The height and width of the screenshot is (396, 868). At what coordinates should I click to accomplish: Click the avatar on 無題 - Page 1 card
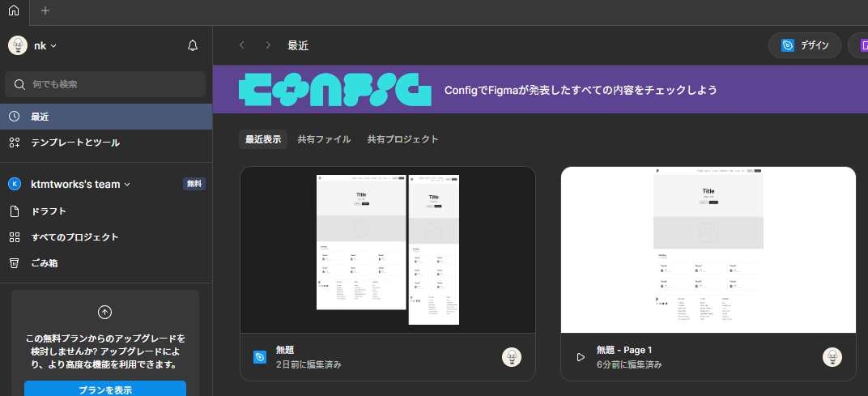[832, 357]
